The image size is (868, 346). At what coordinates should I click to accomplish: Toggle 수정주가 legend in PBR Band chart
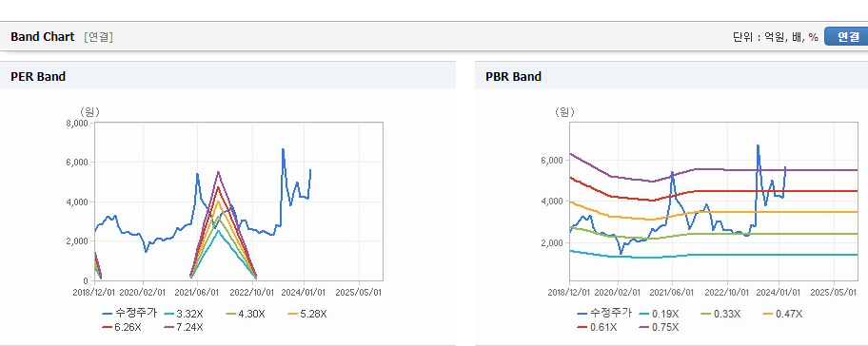click(x=604, y=314)
